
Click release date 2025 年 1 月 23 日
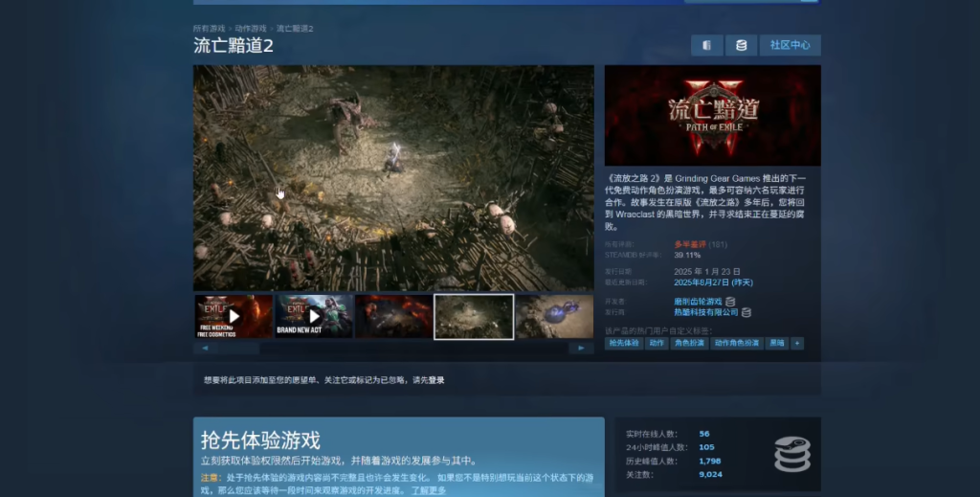pyautogui.click(x=707, y=272)
